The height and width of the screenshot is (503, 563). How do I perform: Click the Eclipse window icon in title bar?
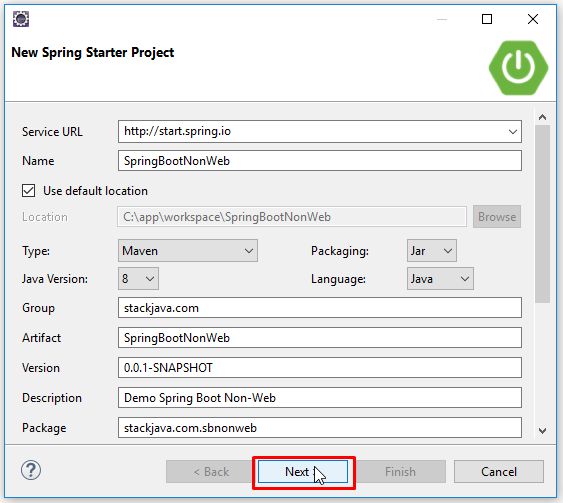[21, 19]
